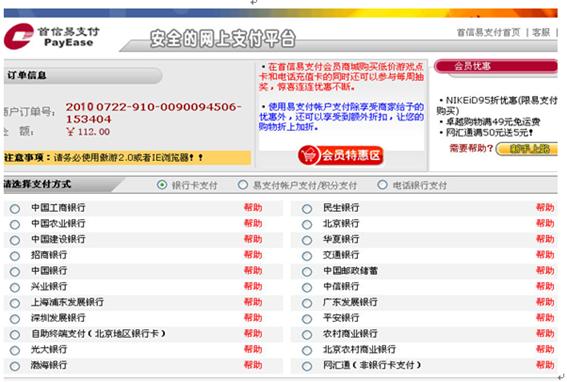The width and height of the screenshot is (567, 382).
Task: Choose 民生银行 radio button
Action: point(307,209)
